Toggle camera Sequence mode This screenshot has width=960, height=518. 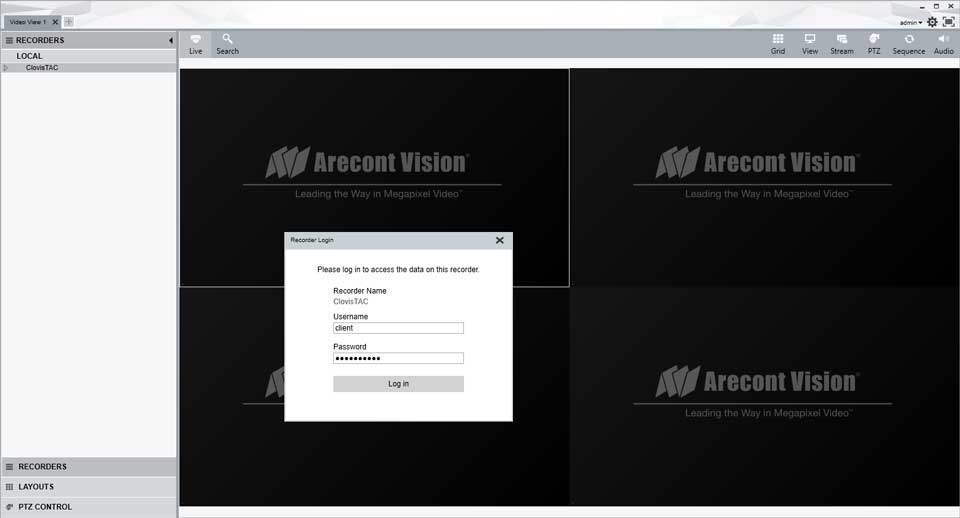tap(908, 43)
